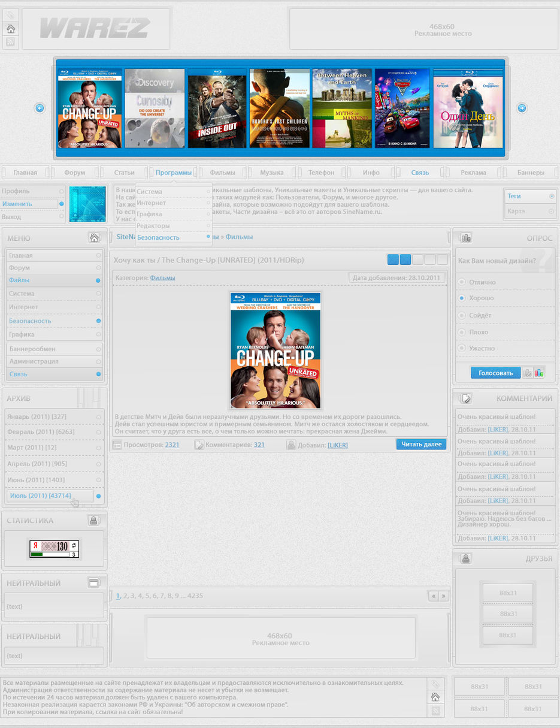The image size is (560, 728).
Task: Select poll answer Ужастно
Action: pyautogui.click(x=462, y=348)
